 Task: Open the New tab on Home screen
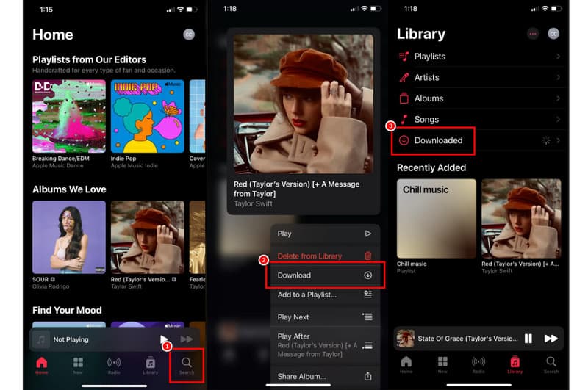coord(78,366)
